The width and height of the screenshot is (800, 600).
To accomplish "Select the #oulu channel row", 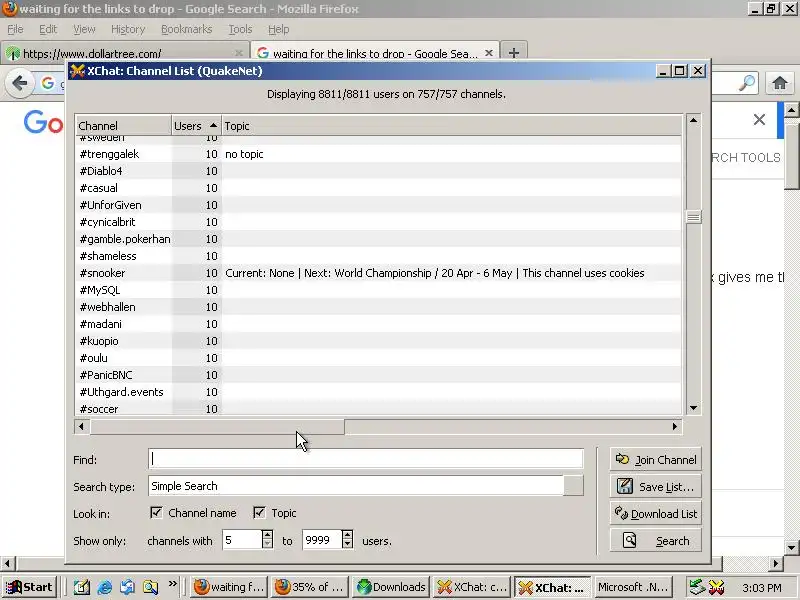I will coord(378,358).
